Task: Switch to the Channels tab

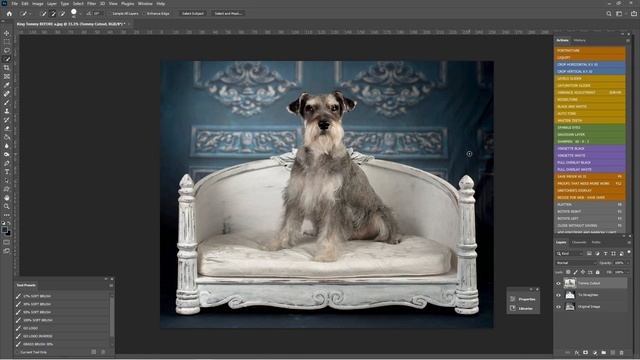Action: click(x=579, y=242)
